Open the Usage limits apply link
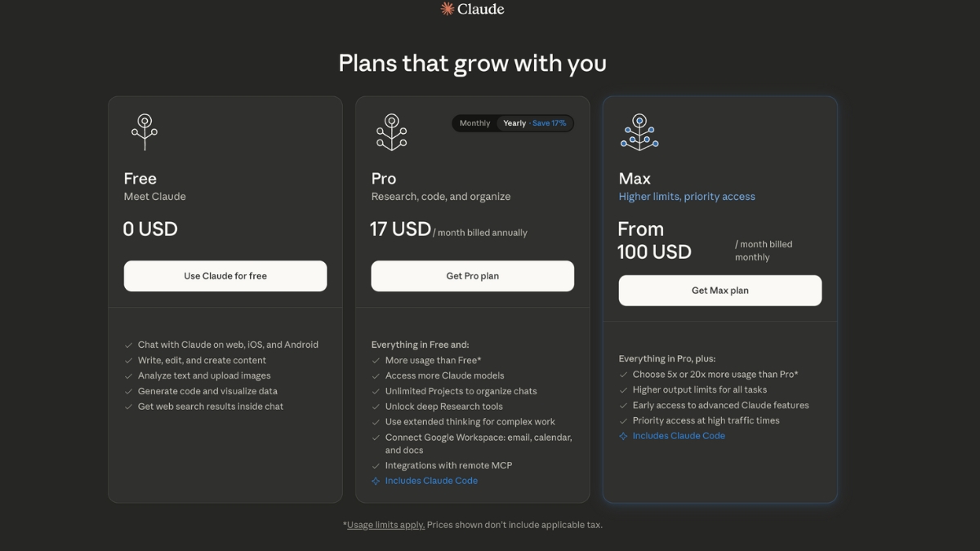Viewport: 980px width, 551px height. coord(385,525)
